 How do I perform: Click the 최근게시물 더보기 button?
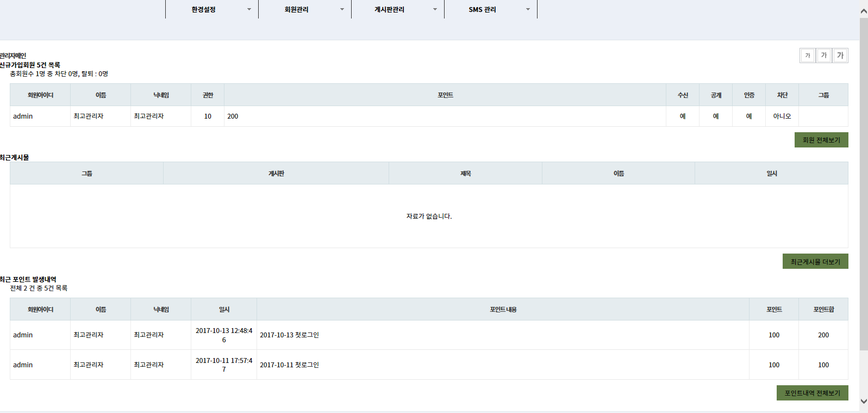tap(815, 262)
